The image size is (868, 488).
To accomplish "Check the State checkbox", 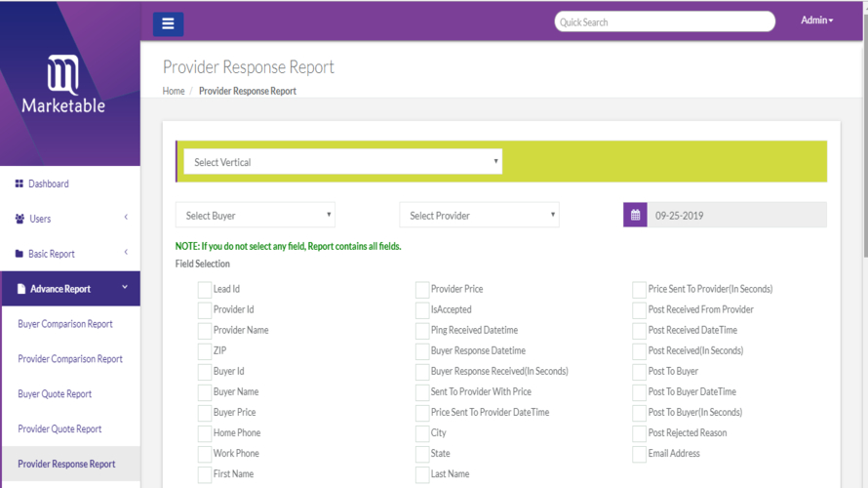I will click(x=422, y=453).
